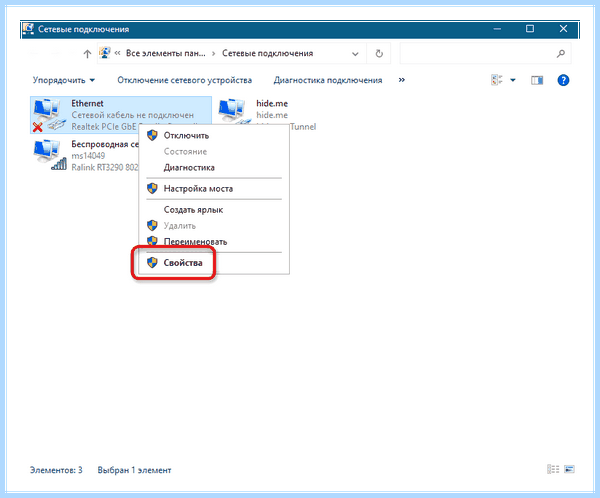Switch to details view in status bar
600x498 pixels.
[x=553, y=469]
